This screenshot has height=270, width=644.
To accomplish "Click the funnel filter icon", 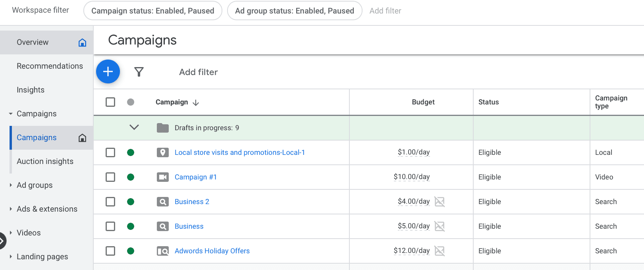I will 139,72.
